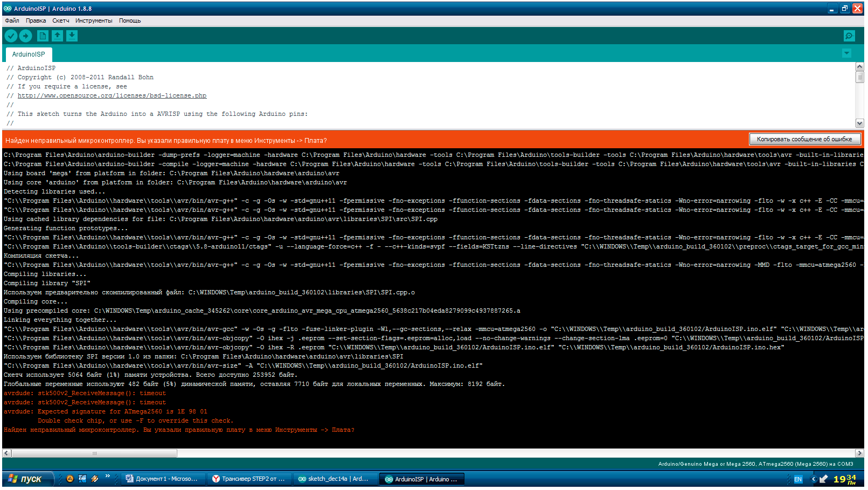Open the Скетч menu

[61, 20]
